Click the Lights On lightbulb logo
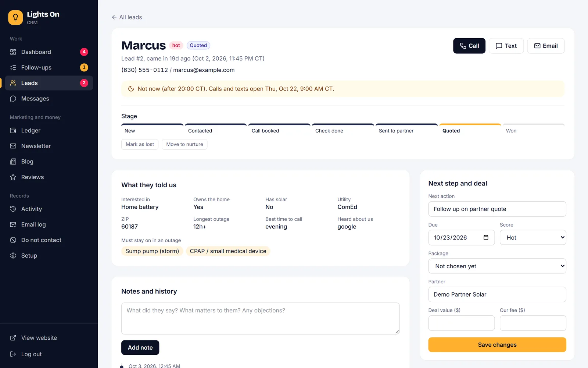 [x=15, y=18]
